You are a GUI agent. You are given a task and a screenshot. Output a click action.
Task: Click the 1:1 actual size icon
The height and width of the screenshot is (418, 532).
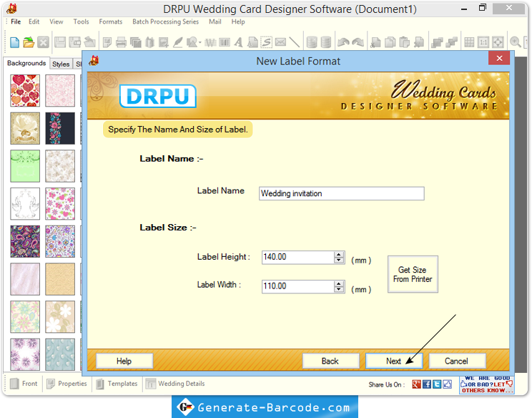click(483, 42)
